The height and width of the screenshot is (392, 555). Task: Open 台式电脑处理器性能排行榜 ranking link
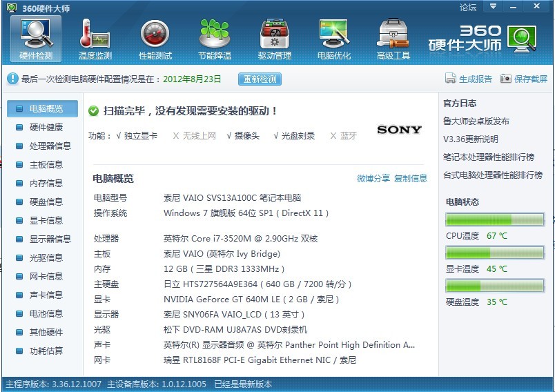pos(493,175)
